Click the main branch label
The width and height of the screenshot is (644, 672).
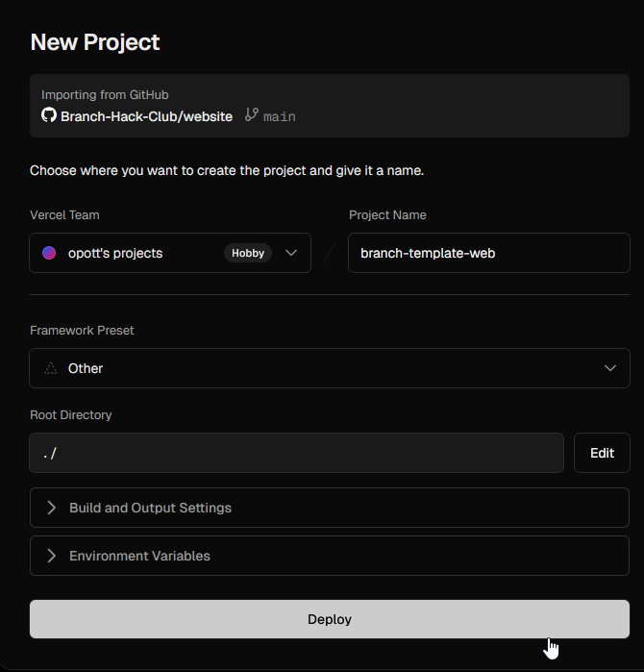(280, 116)
